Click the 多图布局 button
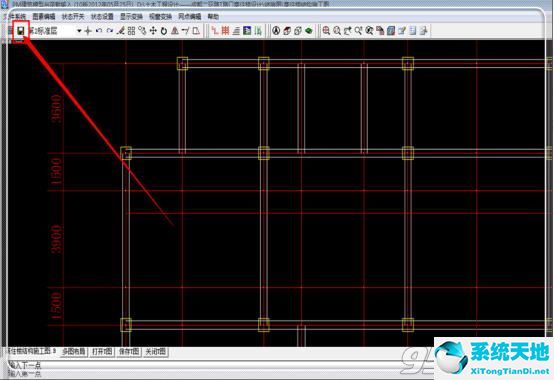554x380 pixels. coord(74,352)
